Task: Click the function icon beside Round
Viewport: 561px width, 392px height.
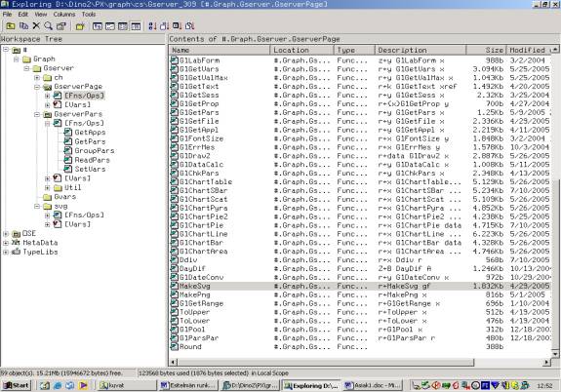Action: pos(175,346)
